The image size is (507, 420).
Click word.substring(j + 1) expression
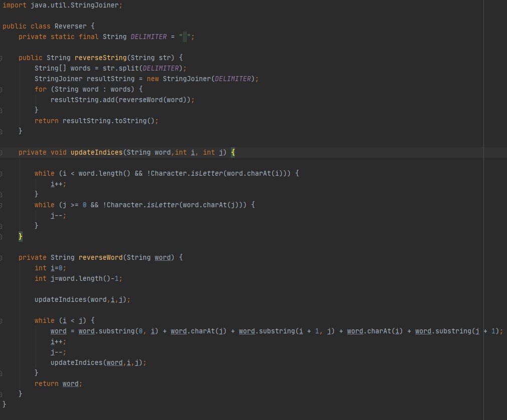click(x=457, y=331)
